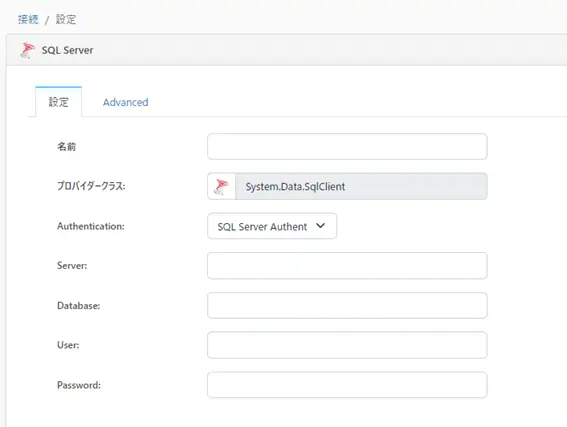Click into the Database input field
Screen dimensions: 567x427
[x=347, y=306]
